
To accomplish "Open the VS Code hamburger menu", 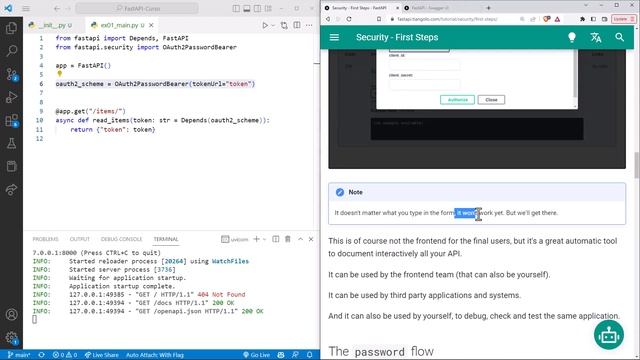I will tap(26, 8).
